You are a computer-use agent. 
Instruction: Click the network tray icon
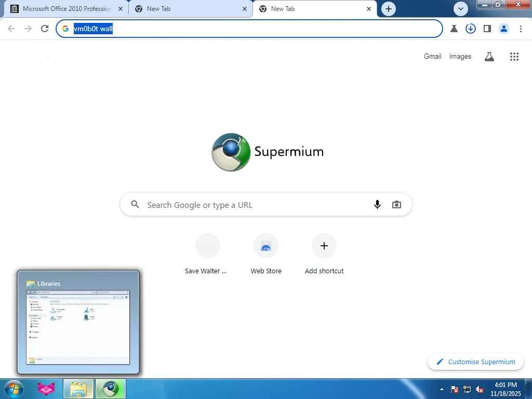[467, 389]
